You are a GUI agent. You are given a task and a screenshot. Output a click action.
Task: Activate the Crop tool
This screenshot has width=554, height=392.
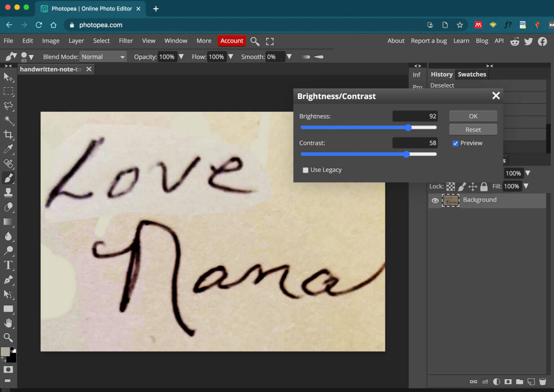[9, 135]
